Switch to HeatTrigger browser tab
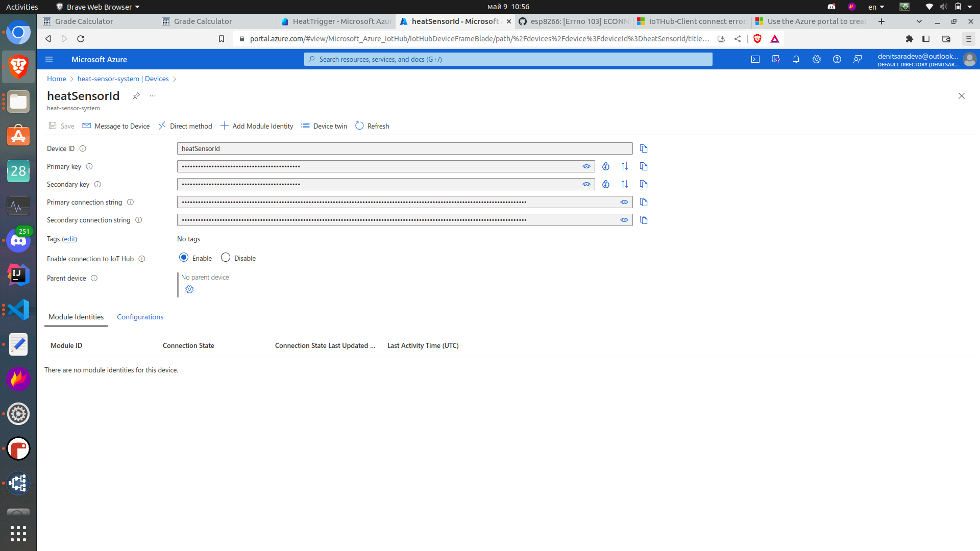This screenshot has width=980, height=551. pyautogui.click(x=336, y=21)
